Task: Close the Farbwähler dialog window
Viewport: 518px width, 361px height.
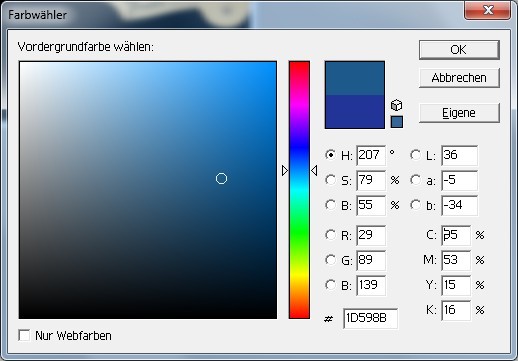Action: click(487, 10)
